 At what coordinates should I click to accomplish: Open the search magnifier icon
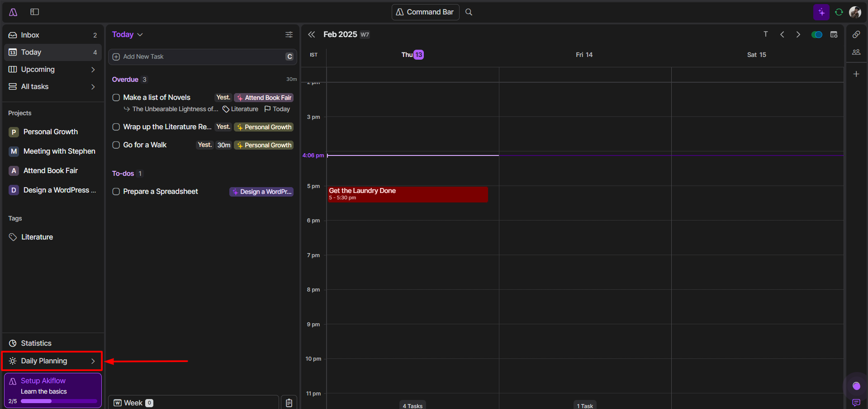tap(469, 12)
